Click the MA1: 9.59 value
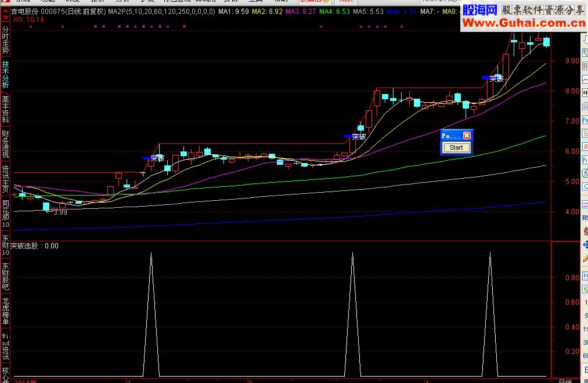This screenshot has width=588, height=383. click(x=233, y=11)
